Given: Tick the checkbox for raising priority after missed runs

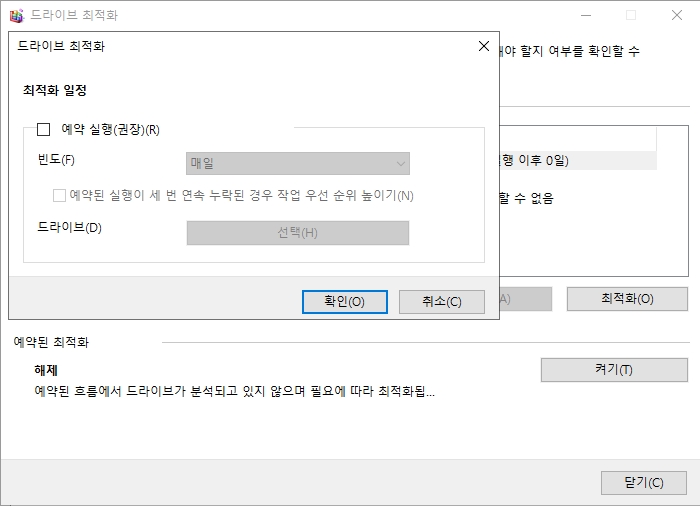Looking at the screenshot, I should [x=59, y=196].
